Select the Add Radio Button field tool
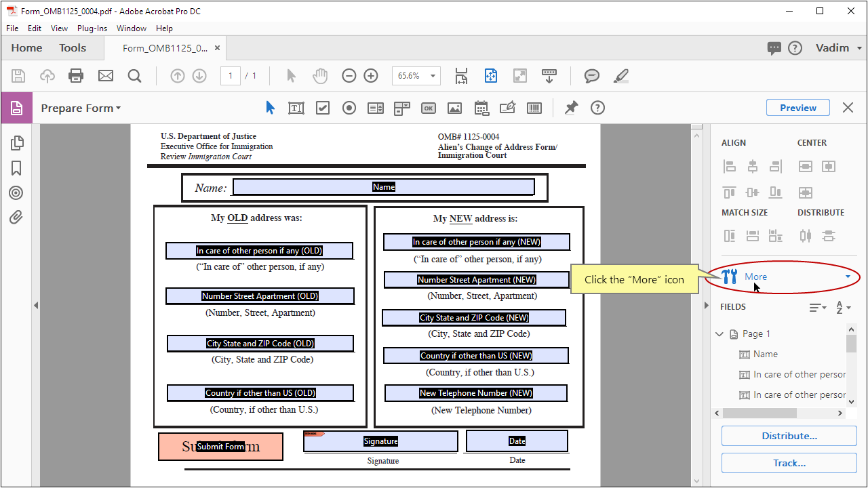This screenshot has height=488, width=868. pyautogui.click(x=349, y=108)
